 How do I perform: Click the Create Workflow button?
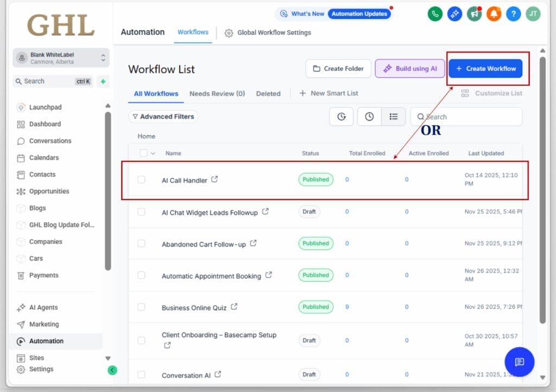click(x=485, y=69)
